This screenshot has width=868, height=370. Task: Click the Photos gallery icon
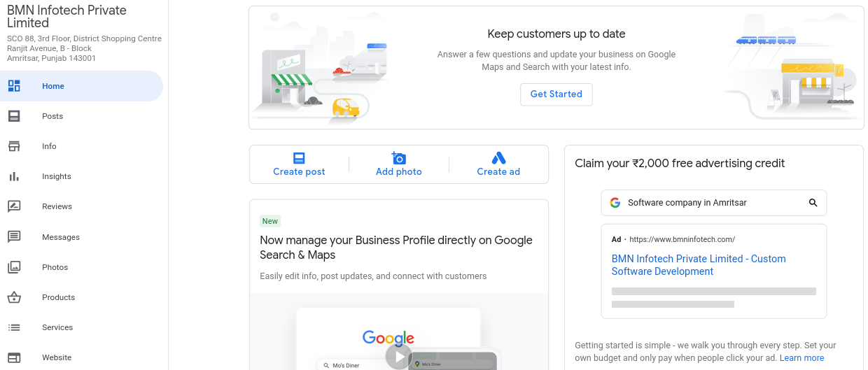click(14, 267)
